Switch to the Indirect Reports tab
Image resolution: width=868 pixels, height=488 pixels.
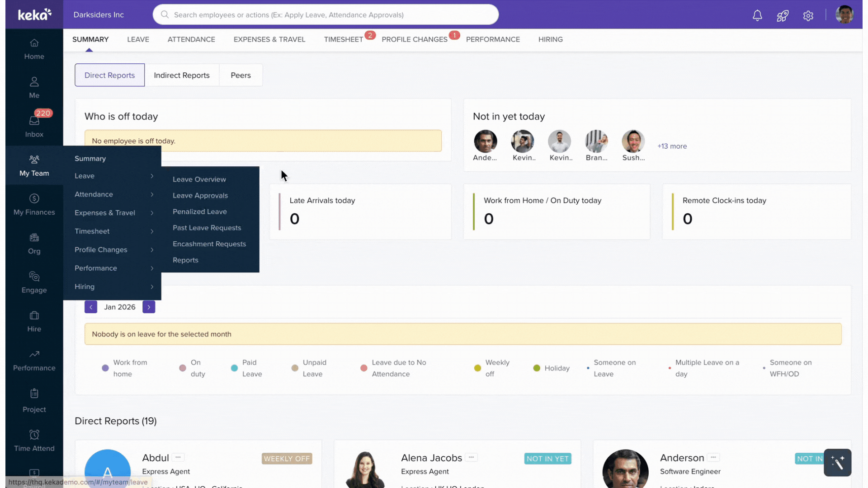point(181,75)
